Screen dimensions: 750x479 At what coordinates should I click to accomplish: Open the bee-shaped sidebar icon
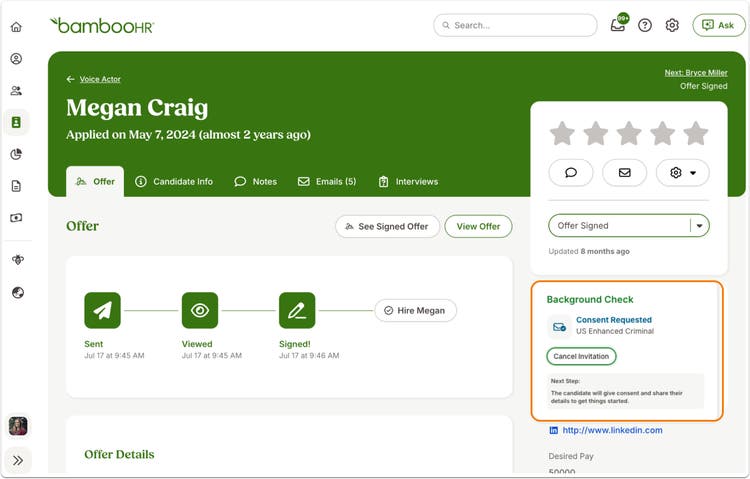pyautogui.click(x=18, y=259)
